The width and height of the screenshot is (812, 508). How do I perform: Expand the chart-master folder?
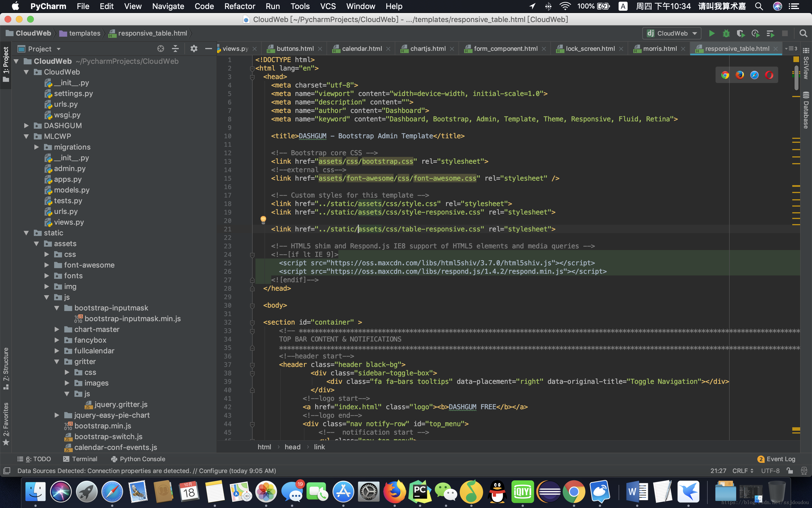coord(57,329)
